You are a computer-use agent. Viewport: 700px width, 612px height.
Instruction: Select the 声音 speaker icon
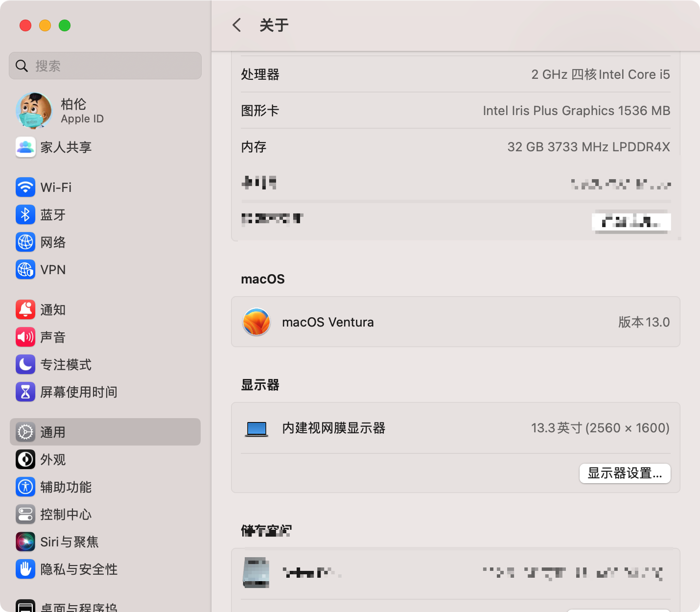tap(25, 337)
